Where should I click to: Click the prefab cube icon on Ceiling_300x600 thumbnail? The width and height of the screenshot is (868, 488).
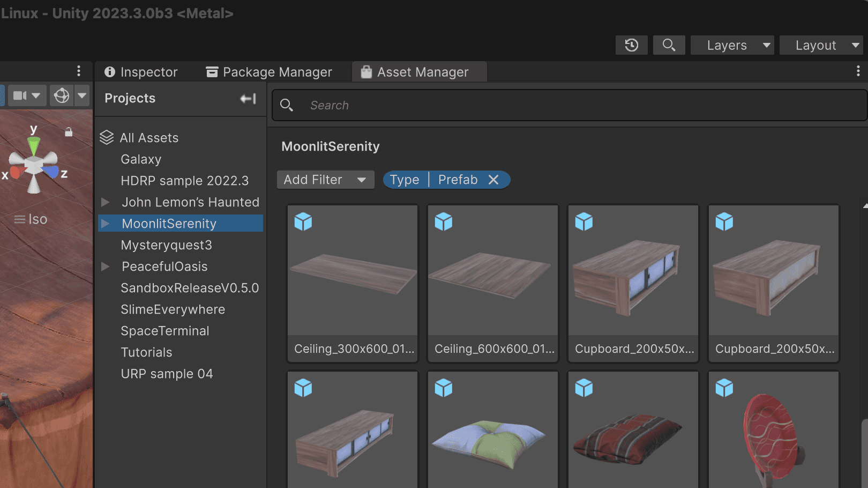tap(303, 221)
